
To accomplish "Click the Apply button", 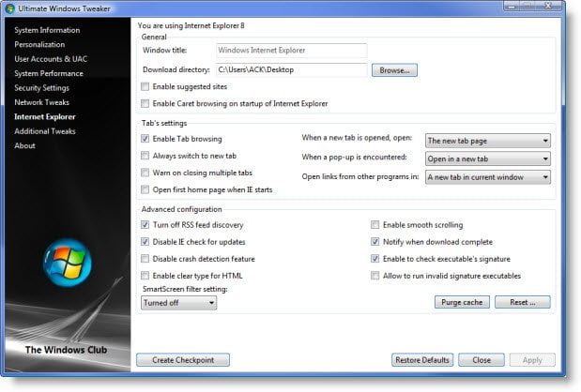I will tap(532, 360).
